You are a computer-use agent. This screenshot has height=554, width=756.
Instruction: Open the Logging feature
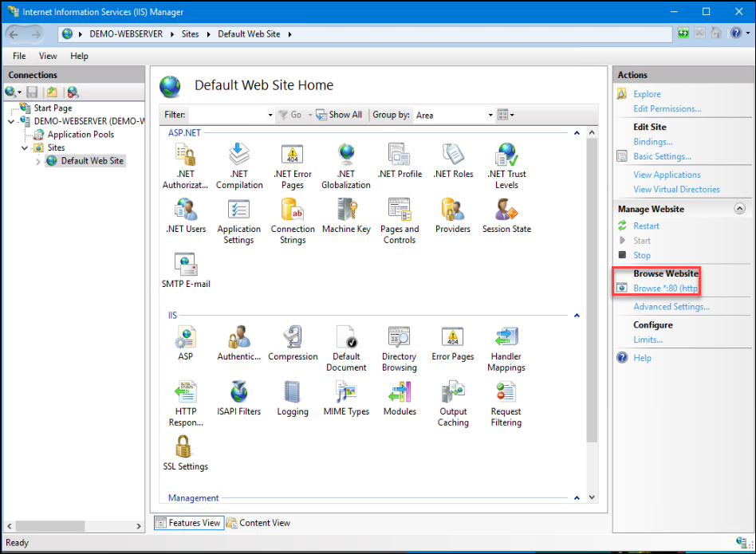(293, 399)
